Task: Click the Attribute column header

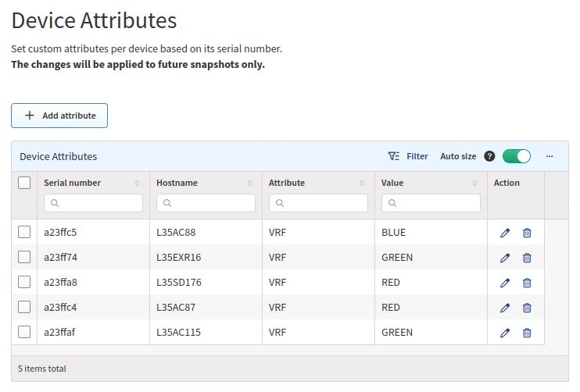Action: pyautogui.click(x=287, y=183)
